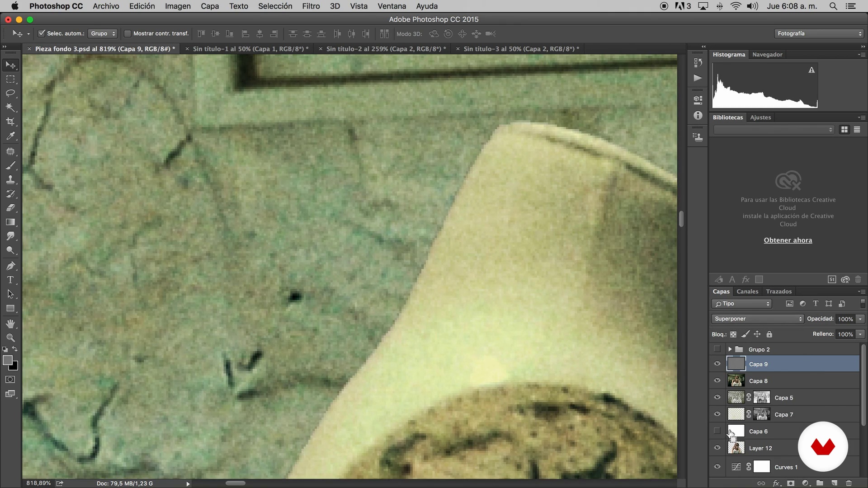Image resolution: width=868 pixels, height=488 pixels.
Task: Select the Pen tool
Action: pos(10,266)
